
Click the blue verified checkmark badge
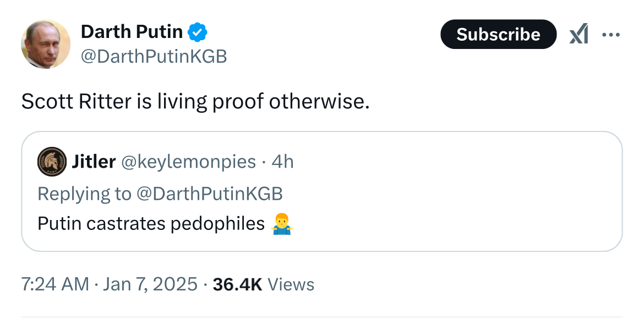coord(197,32)
